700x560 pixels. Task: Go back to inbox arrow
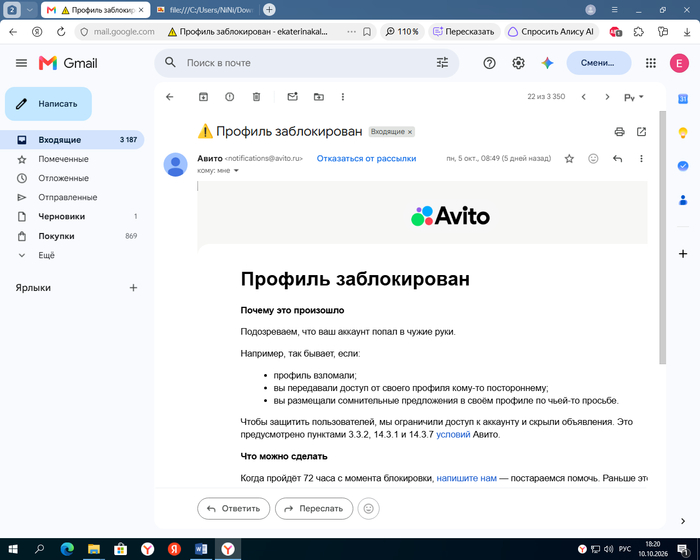pyautogui.click(x=170, y=97)
